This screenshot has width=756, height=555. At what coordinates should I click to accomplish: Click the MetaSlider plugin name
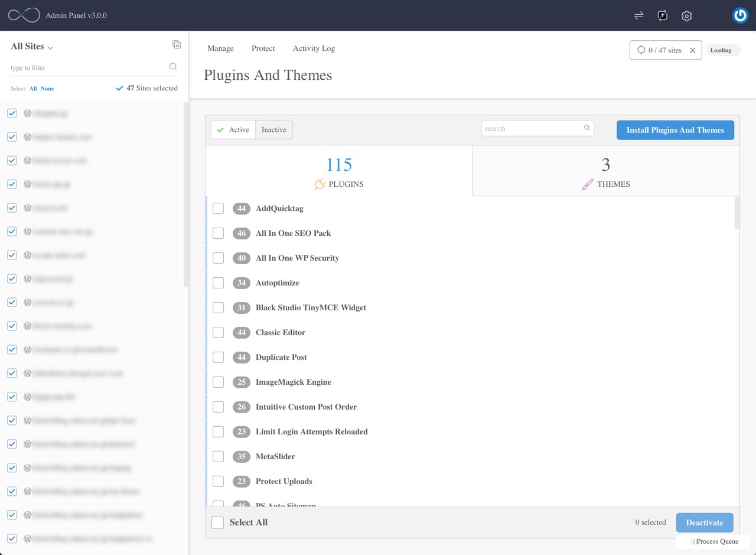(x=275, y=456)
